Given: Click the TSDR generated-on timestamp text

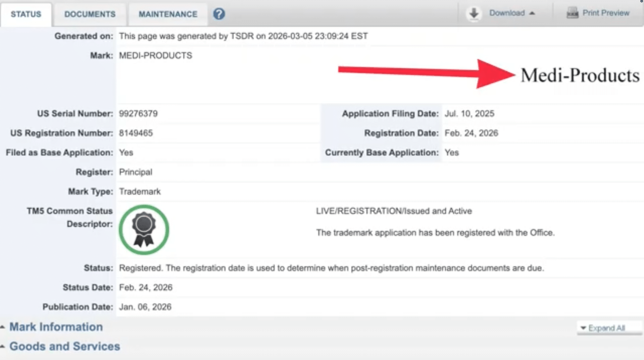Looking at the screenshot, I should click(x=243, y=36).
